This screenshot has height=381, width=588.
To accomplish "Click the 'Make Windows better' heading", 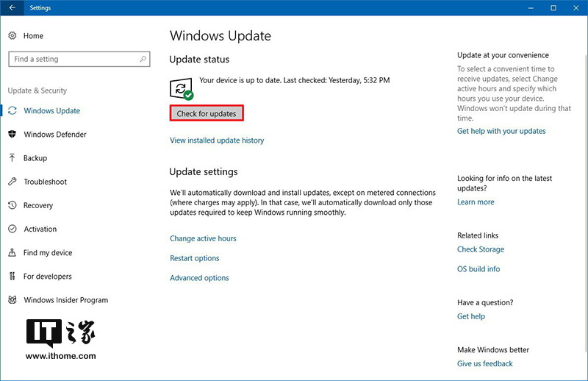I will click(x=492, y=350).
